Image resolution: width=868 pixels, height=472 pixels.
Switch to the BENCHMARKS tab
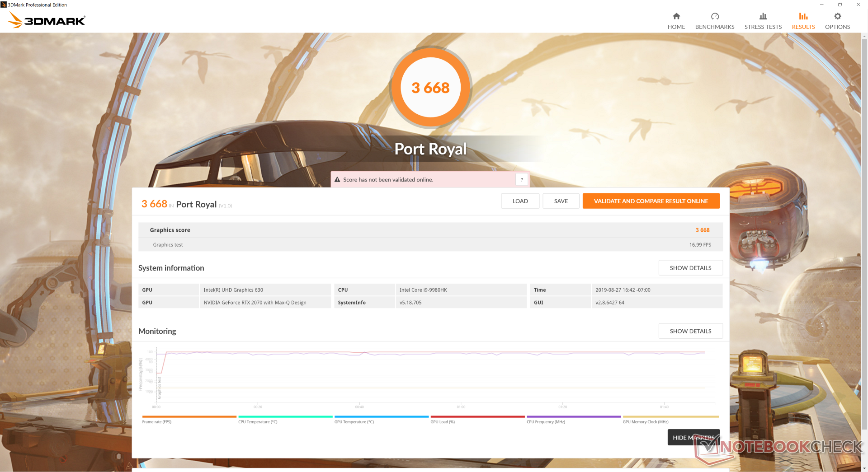(x=715, y=21)
